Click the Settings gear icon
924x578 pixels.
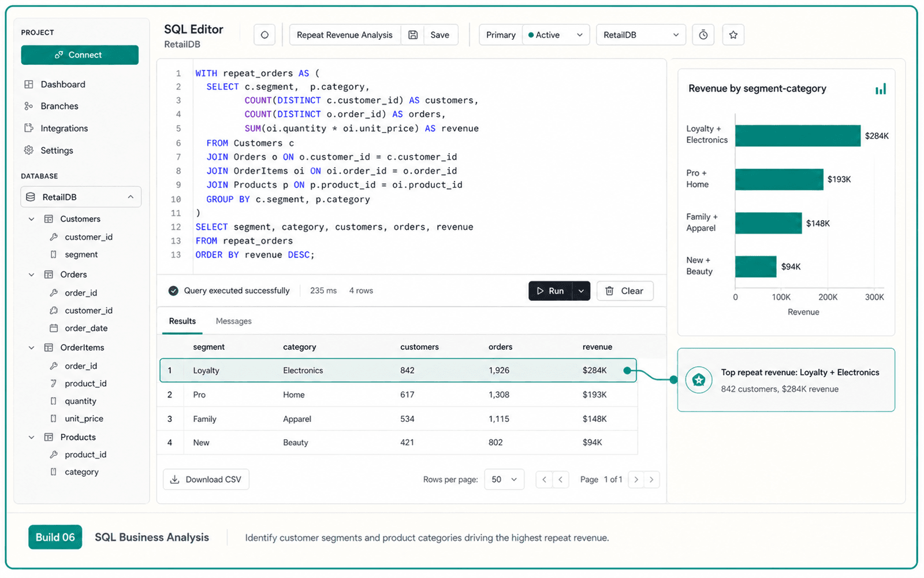29,150
